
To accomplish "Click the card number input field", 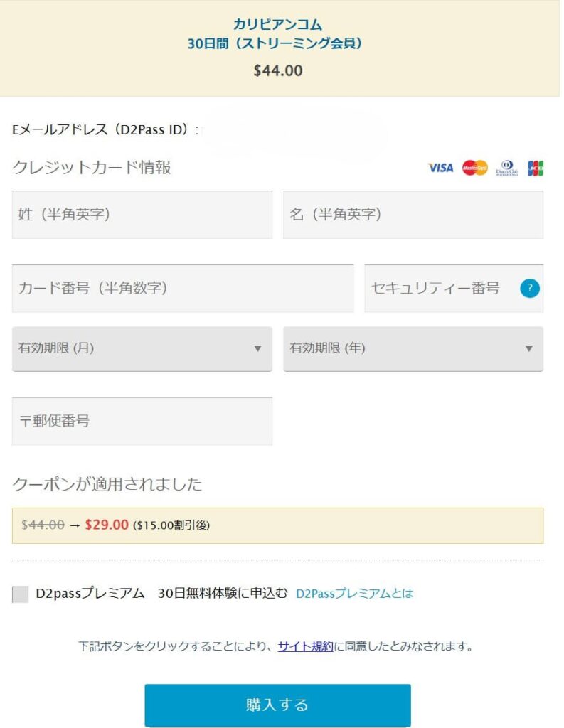I will click(x=182, y=288).
